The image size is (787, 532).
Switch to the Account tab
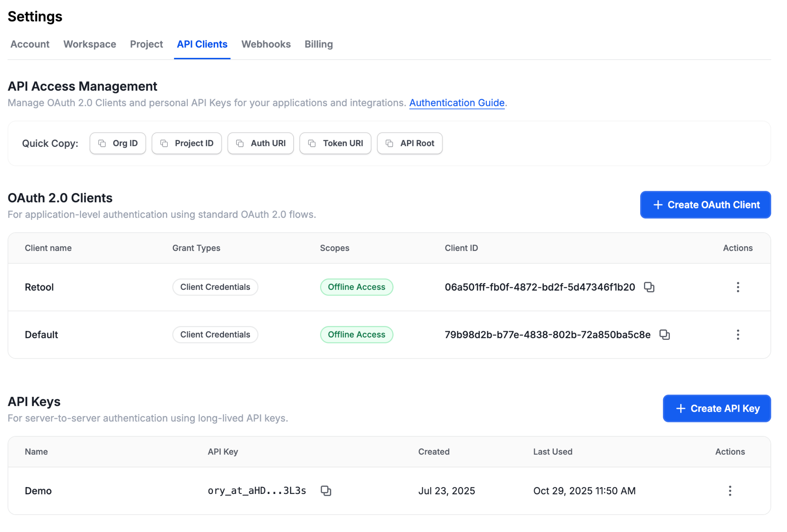[30, 44]
